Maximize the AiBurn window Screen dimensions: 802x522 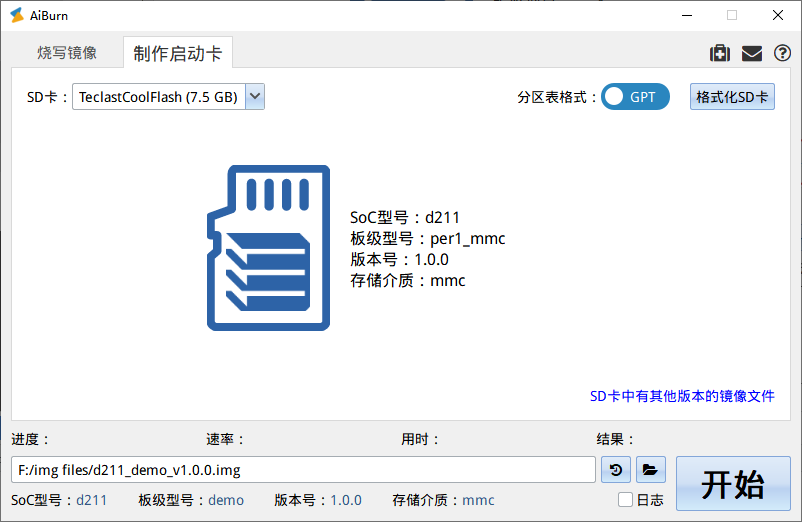[732, 15]
